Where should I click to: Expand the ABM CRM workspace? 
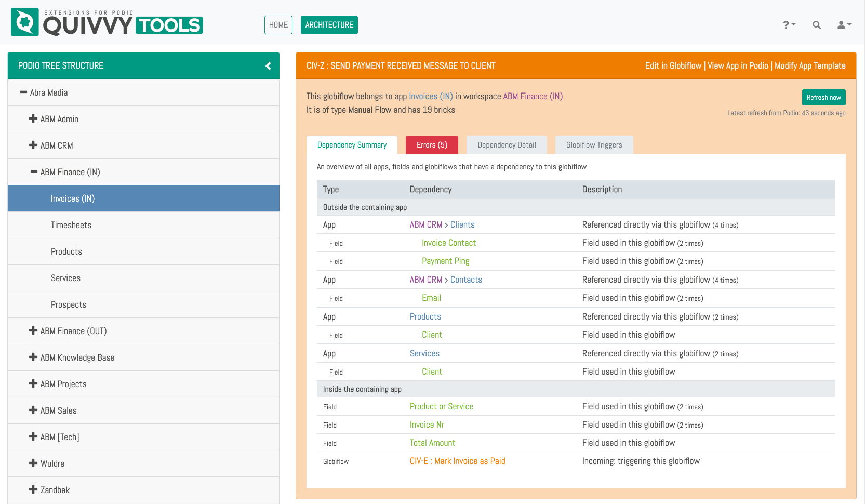point(33,145)
